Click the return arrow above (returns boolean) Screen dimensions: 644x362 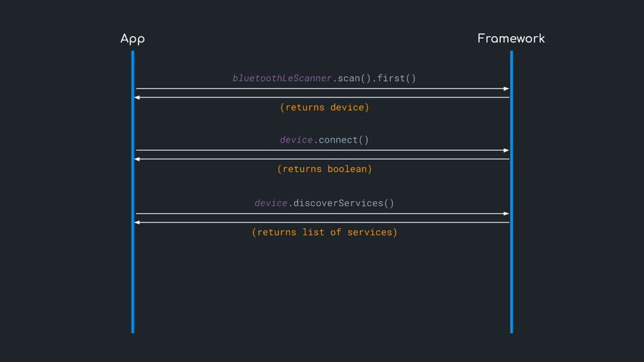click(322, 159)
